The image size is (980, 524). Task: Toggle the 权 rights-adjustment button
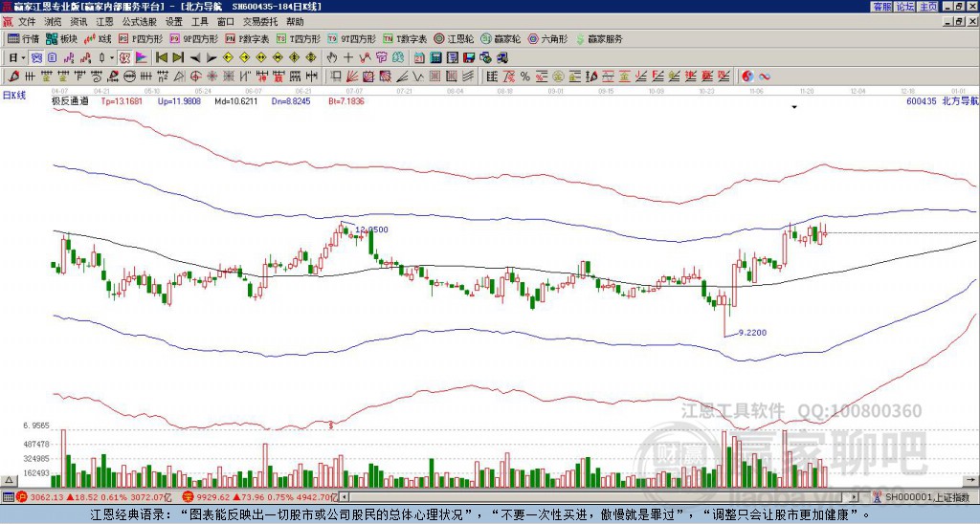pyautogui.click(x=124, y=58)
